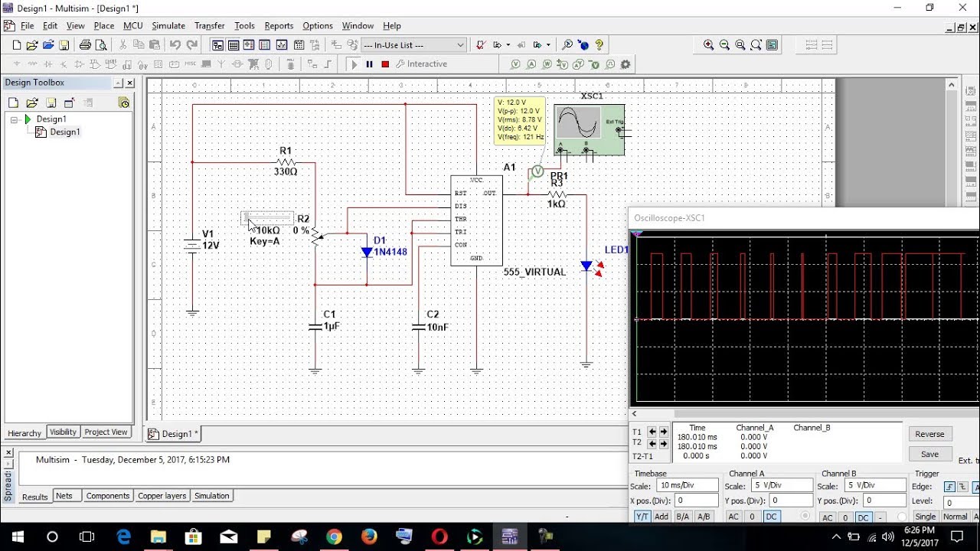The image size is (980, 551).
Task: Set Channel A coupling to DC
Action: click(x=771, y=517)
